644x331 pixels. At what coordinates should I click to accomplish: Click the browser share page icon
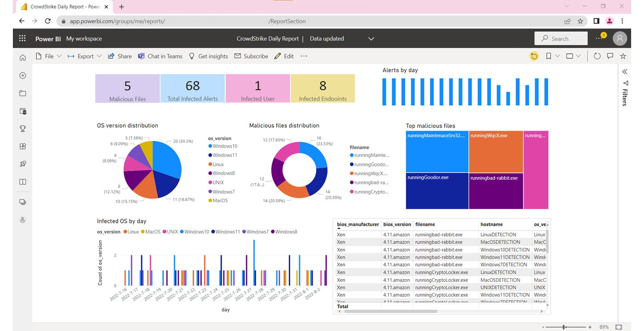pos(568,21)
